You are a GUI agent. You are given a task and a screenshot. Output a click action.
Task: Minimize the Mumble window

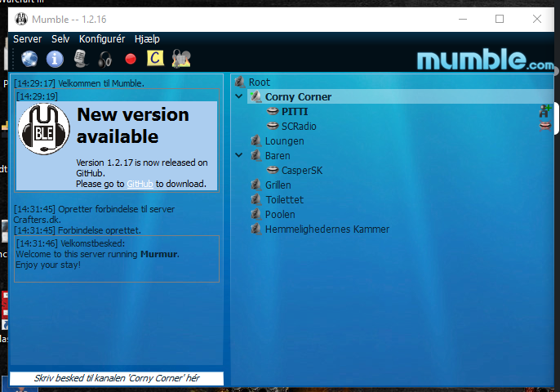coord(463,19)
